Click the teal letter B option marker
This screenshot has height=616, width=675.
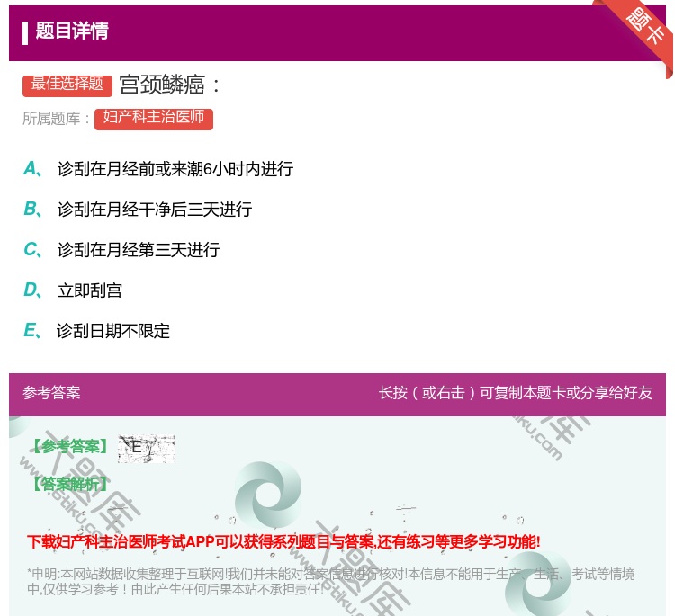32,209
